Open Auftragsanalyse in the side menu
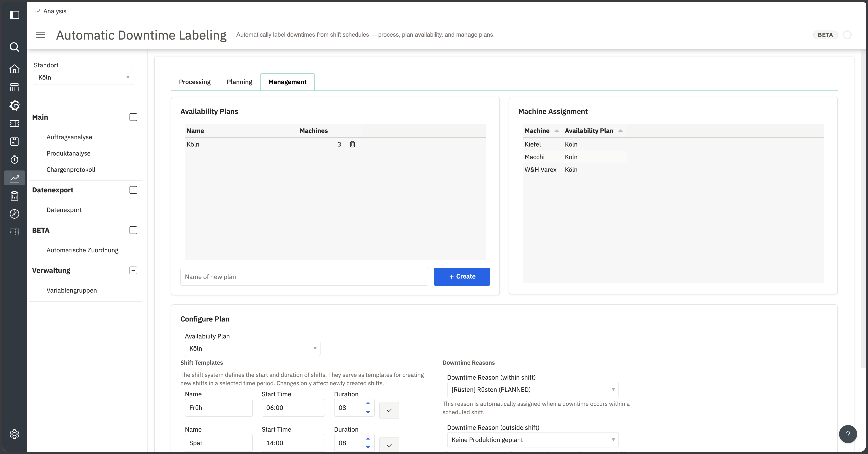The width and height of the screenshot is (868, 454). [x=69, y=137]
